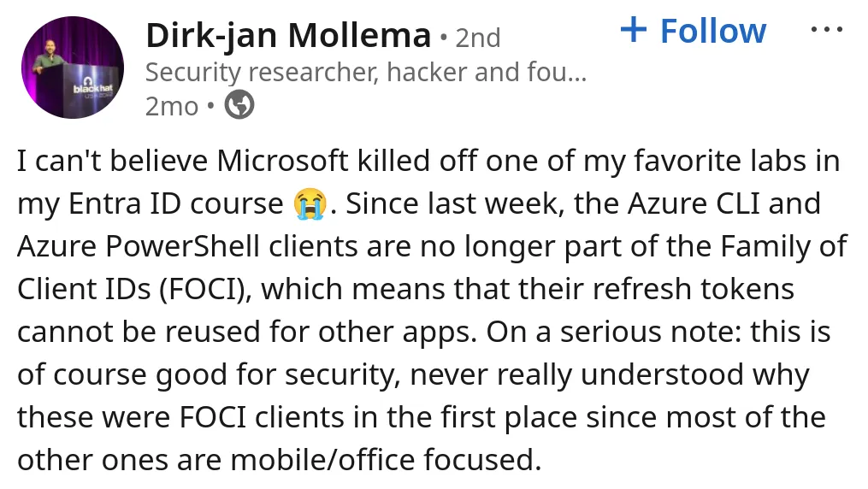Open the three-dot post options menu
The image size is (868, 489).
click(x=825, y=30)
